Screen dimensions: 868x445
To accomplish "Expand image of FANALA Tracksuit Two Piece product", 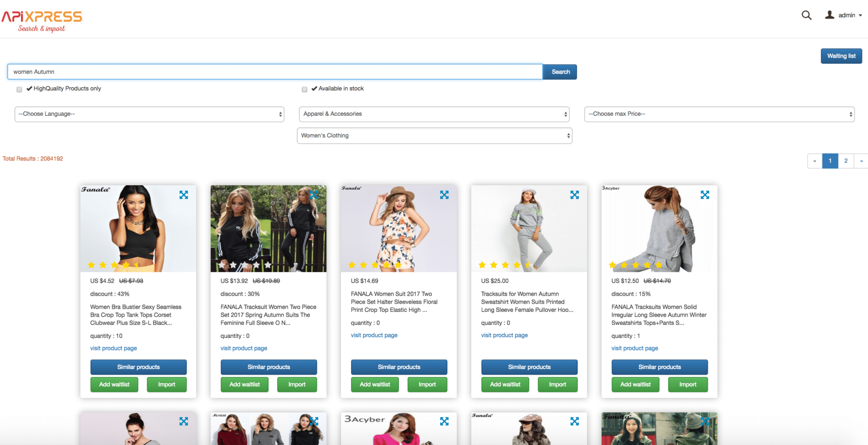I will [x=314, y=195].
